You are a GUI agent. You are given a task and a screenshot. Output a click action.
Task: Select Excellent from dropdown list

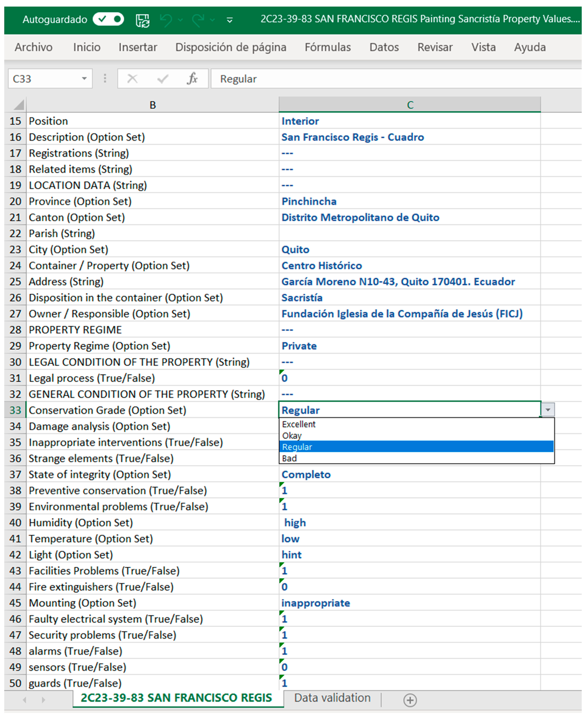click(x=299, y=424)
